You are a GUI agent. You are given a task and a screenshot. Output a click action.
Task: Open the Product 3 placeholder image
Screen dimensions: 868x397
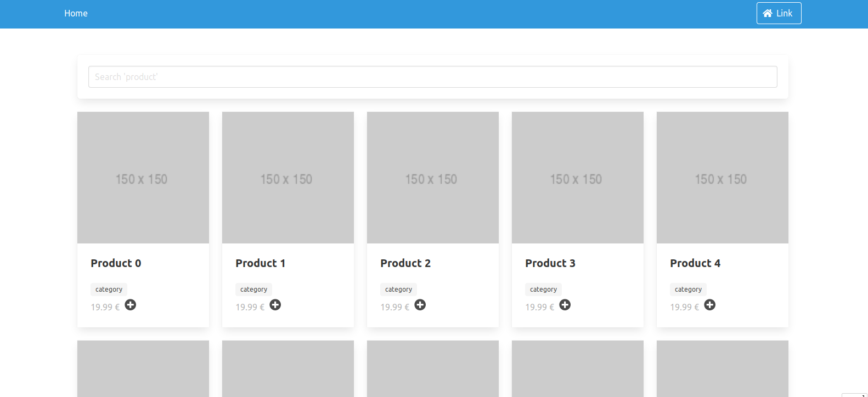click(x=578, y=178)
